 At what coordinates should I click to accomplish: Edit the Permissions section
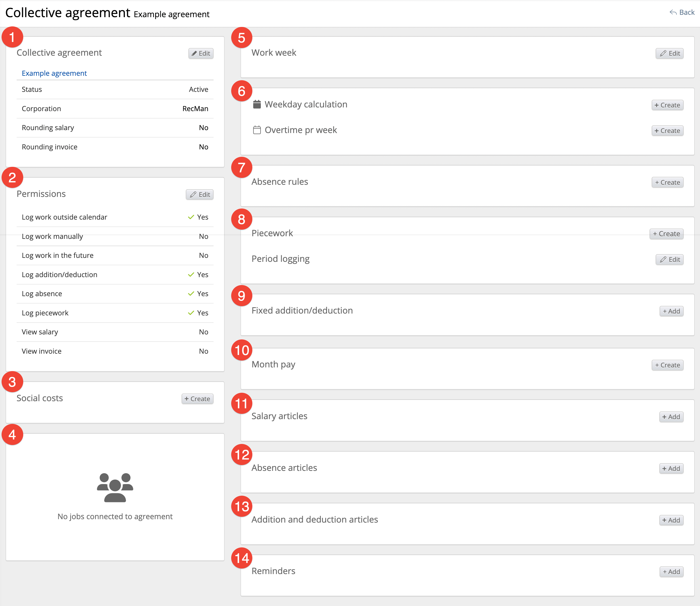[200, 195]
